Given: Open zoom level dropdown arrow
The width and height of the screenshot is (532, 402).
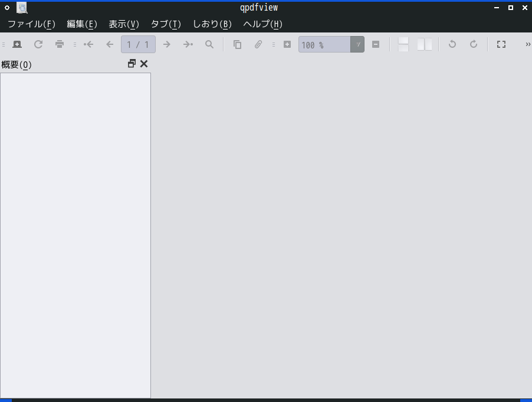Looking at the screenshot, I should coord(357,44).
